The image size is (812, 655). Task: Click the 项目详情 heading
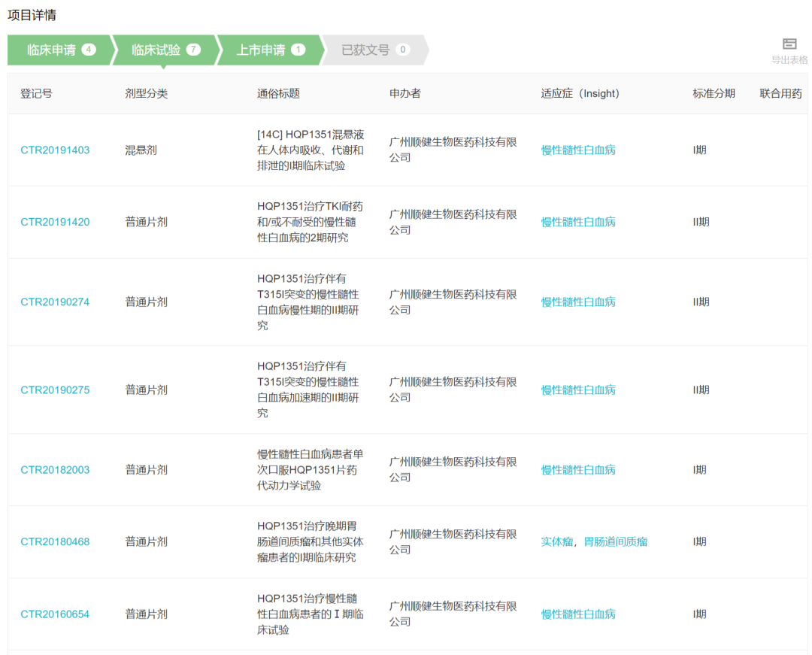(x=32, y=15)
